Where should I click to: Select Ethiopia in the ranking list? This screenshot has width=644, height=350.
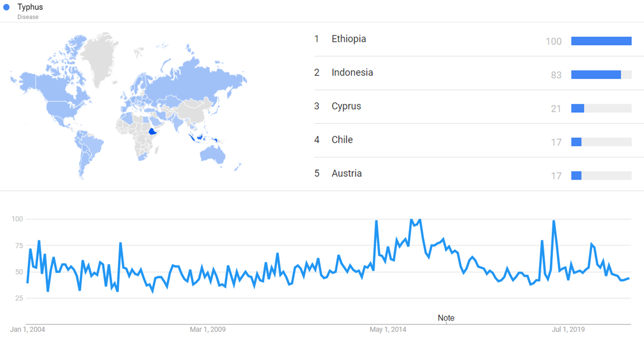[348, 39]
